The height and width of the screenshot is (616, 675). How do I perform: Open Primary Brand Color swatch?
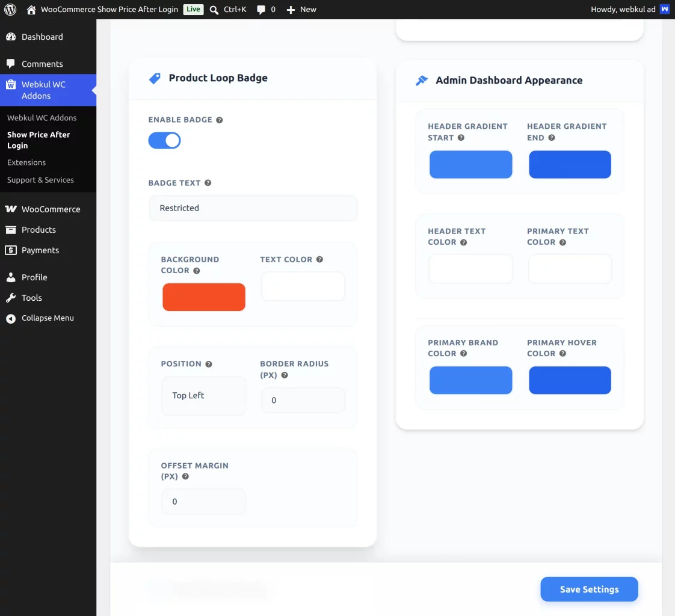pos(471,380)
